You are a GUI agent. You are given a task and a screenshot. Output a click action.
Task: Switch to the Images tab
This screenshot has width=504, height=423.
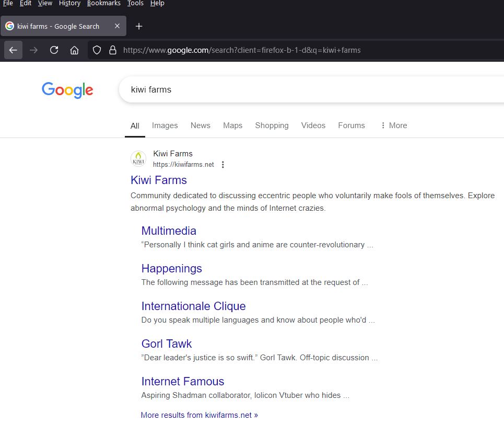[x=165, y=125]
